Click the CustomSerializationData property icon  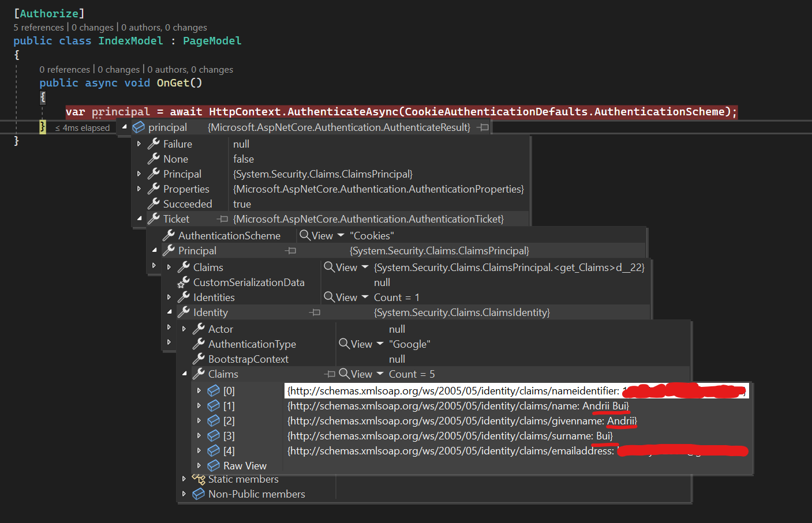pos(184,282)
